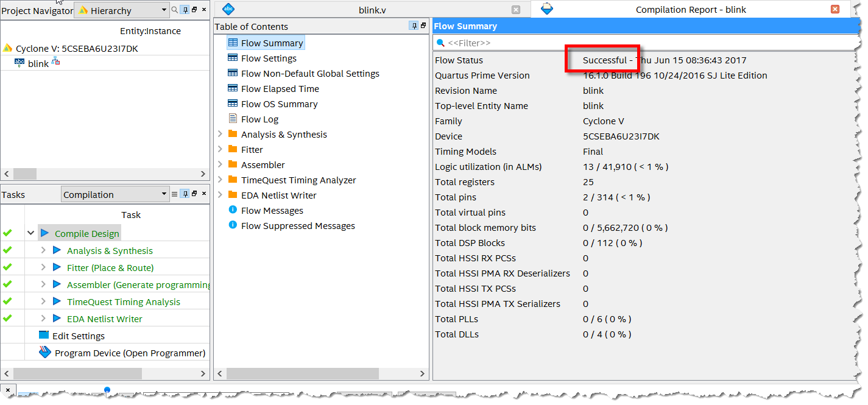Click the Total pins value 2 / 314
Viewport: 868px width, 405px height.
pos(616,197)
